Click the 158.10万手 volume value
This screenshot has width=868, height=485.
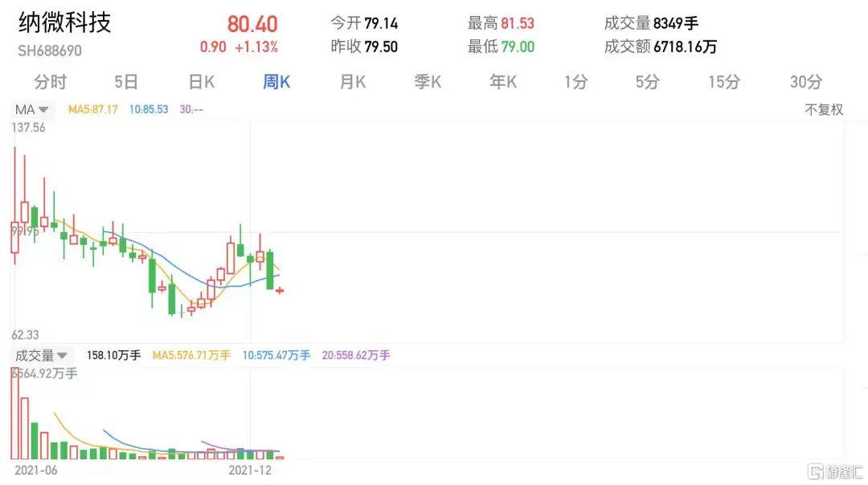pyautogui.click(x=113, y=355)
